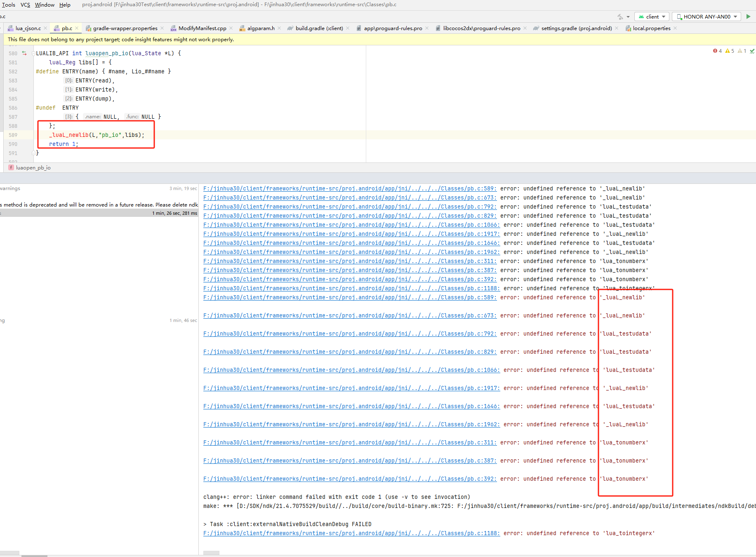Open the pb.c:392 link directly above clang++ error

point(350,479)
